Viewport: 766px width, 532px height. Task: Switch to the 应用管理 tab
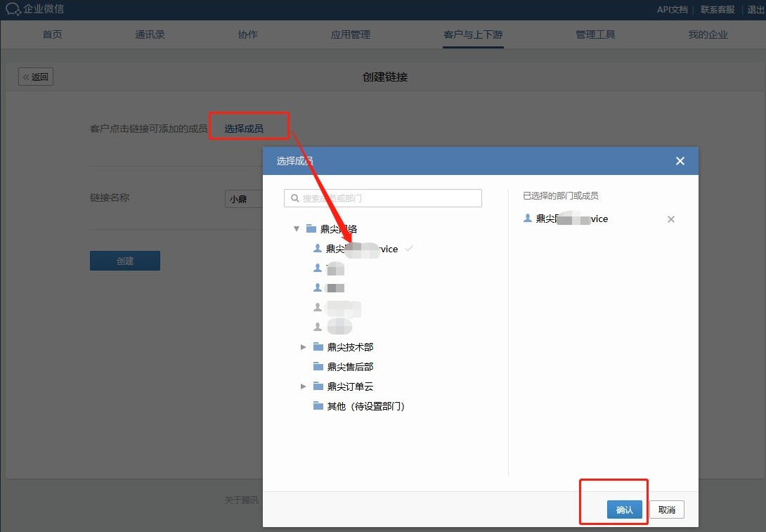click(350, 34)
